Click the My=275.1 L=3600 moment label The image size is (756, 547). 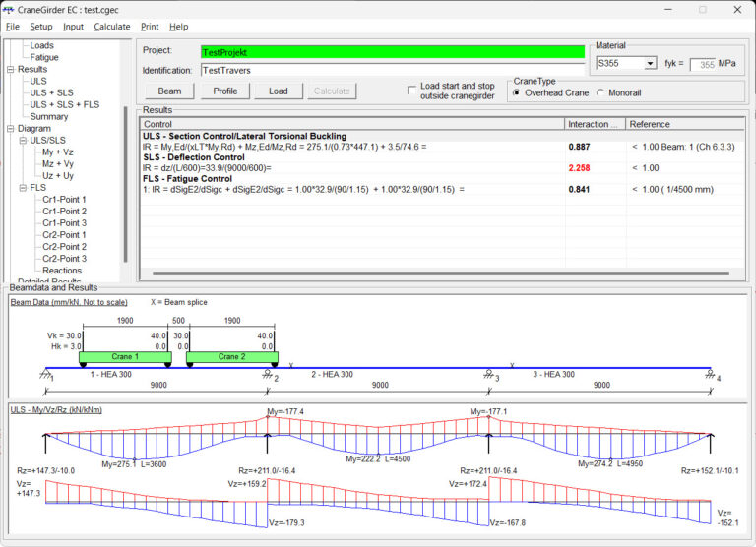[x=134, y=464]
